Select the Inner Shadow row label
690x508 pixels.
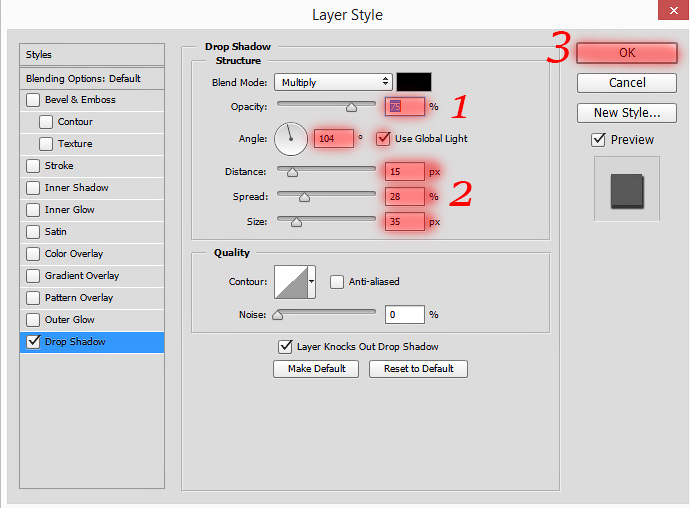click(x=77, y=188)
